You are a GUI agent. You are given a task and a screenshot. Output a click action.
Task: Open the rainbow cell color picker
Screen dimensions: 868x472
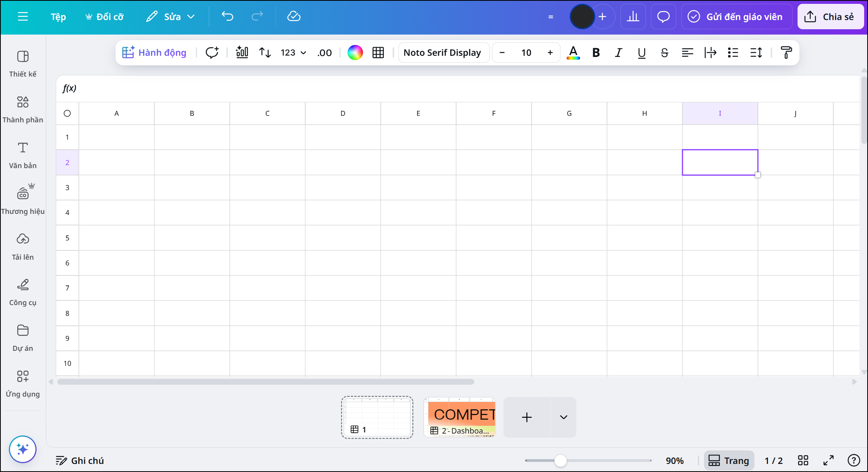355,52
